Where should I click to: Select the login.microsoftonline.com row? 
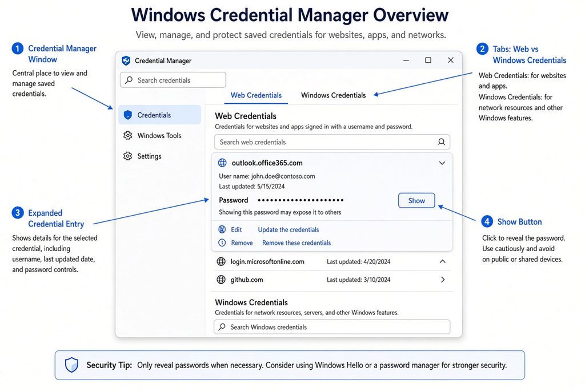[x=332, y=261]
